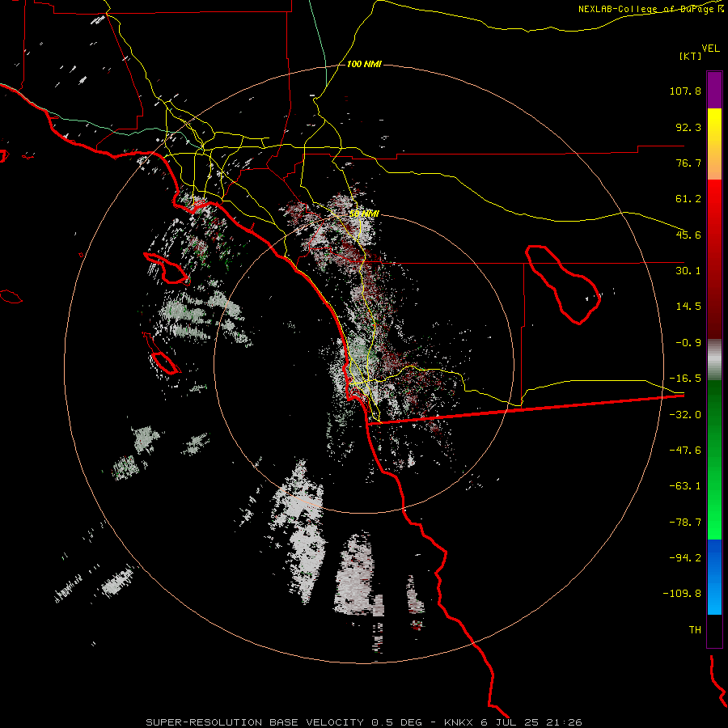The image size is (728, 728).
Task: Click the TH label under the scale
Action: pos(695,630)
